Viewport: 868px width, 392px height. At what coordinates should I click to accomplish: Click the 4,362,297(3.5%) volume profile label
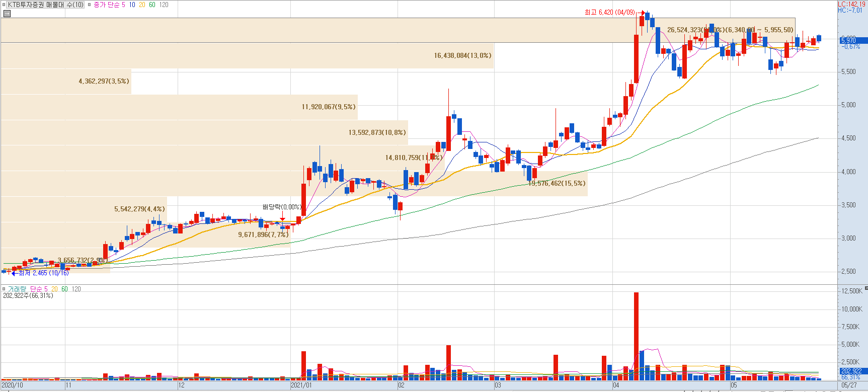[x=104, y=81]
